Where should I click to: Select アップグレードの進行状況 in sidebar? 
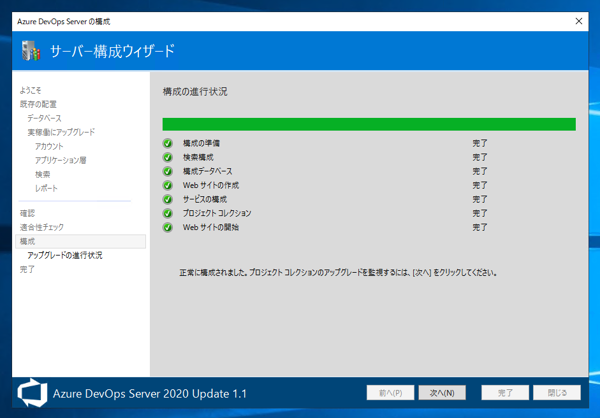[x=65, y=255]
